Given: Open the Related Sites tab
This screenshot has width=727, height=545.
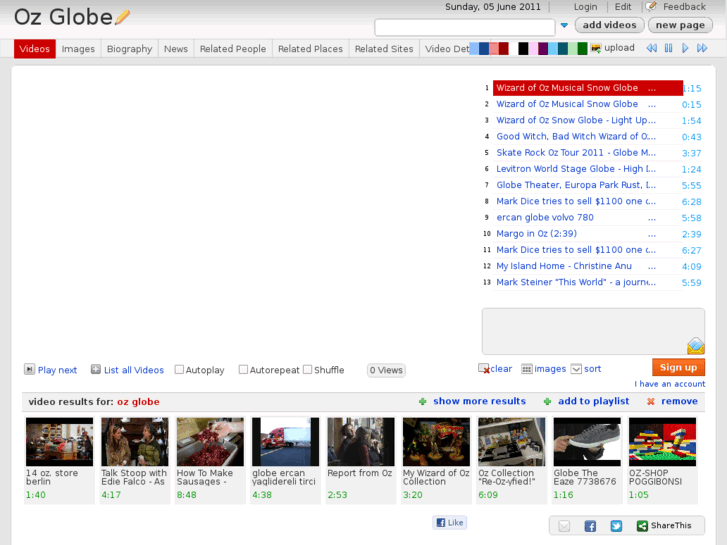Looking at the screenshot, I should click(384, 49).
